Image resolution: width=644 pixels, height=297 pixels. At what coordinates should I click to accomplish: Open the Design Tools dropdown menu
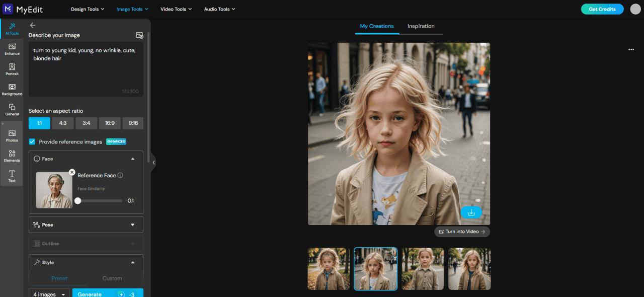(88, 9)
